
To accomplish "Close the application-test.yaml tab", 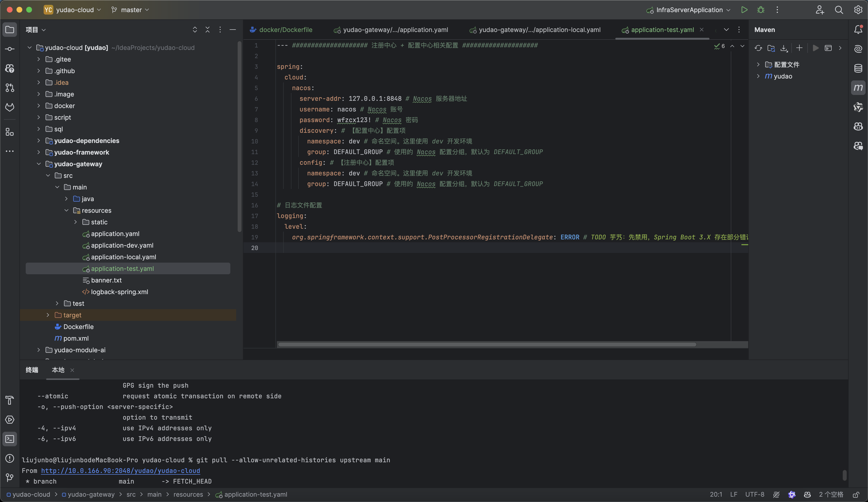I will click(702, 30).
